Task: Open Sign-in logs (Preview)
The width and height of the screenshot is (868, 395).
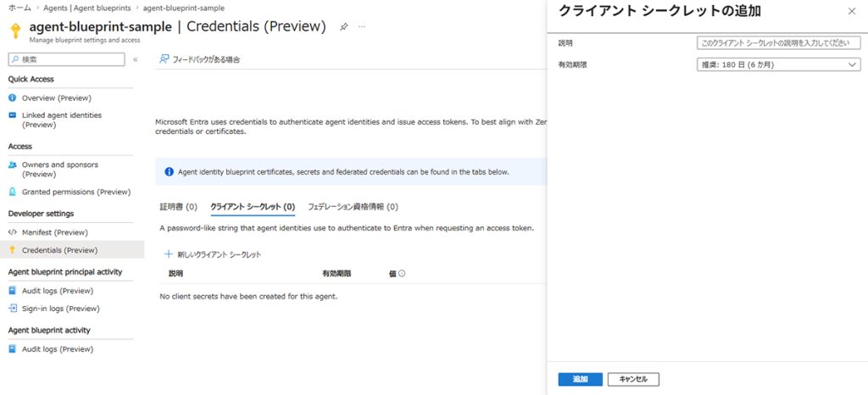Action: 61,309
